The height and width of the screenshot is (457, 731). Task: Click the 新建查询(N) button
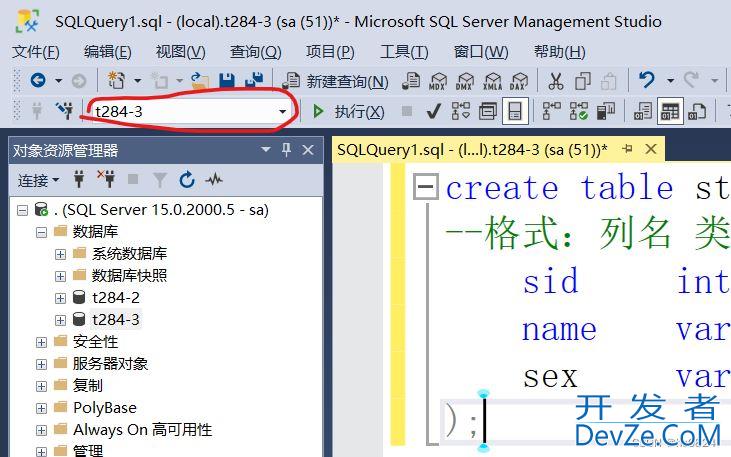335,82
